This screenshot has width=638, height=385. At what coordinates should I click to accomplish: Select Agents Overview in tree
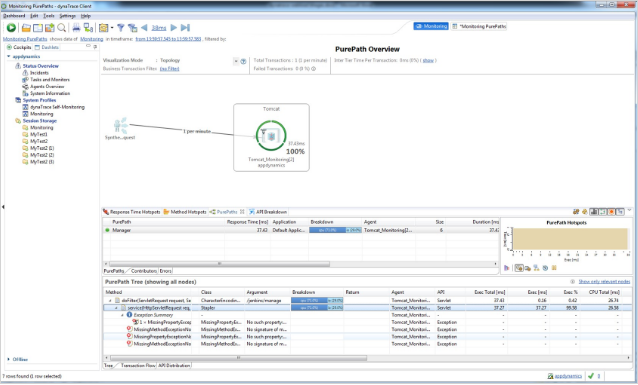(47, 87)
